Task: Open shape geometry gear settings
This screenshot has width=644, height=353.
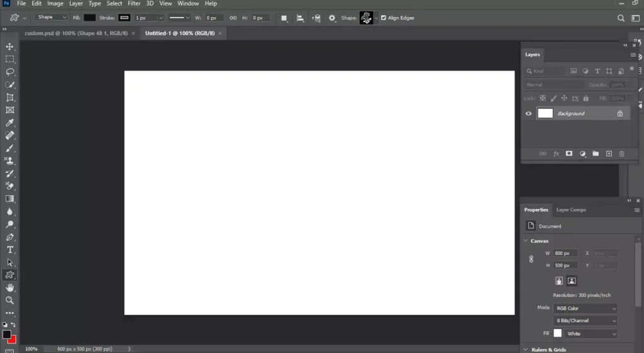Action: tap(332, 18)
